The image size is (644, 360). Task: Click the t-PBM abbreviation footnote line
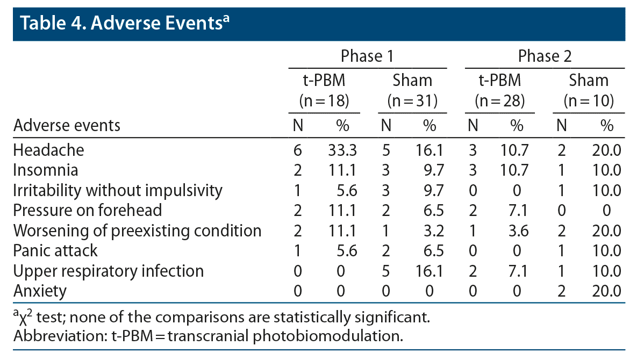click(207, 337)
